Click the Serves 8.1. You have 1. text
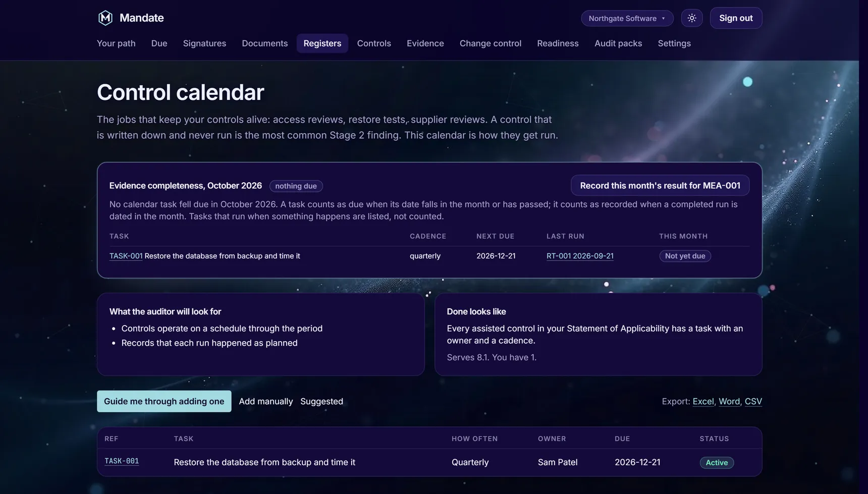The height and width of the screenshot is (494, 868). 492,357
